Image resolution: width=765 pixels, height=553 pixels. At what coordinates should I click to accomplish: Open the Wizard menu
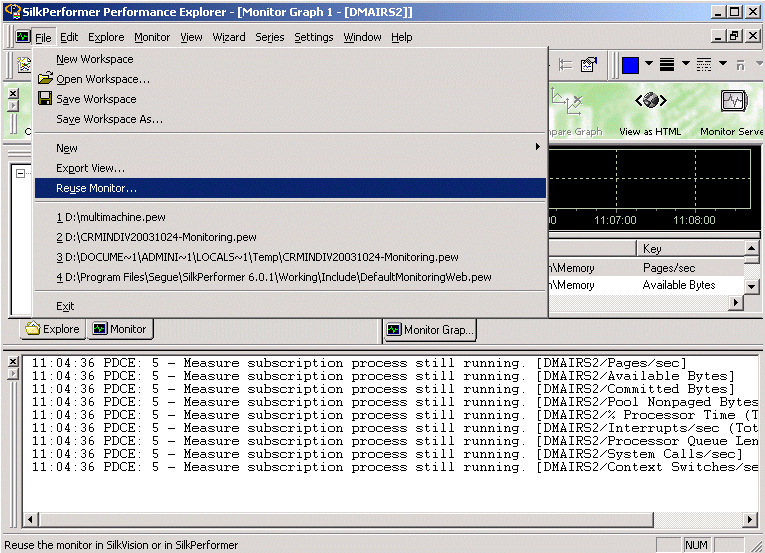pyautogui.click(x=228, y=37)
